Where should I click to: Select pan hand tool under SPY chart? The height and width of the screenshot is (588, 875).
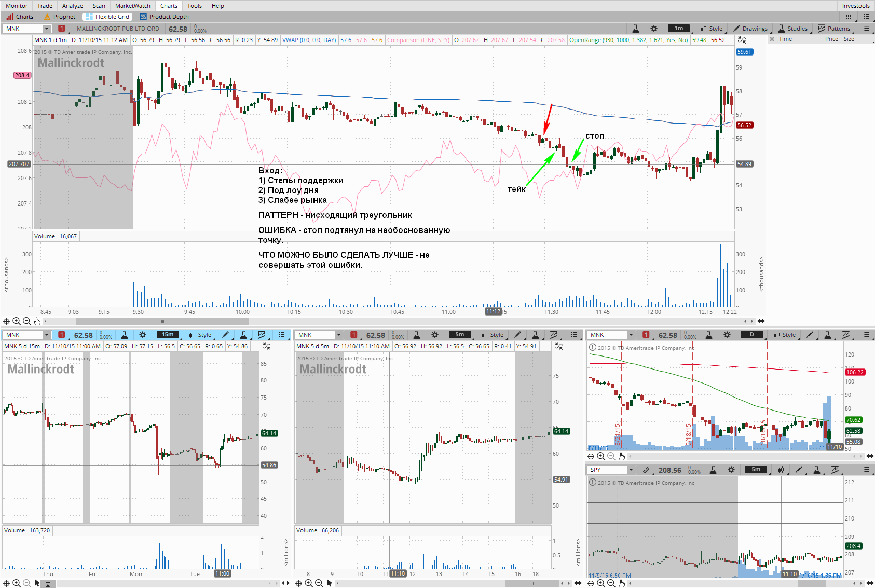tap(622, 583)
